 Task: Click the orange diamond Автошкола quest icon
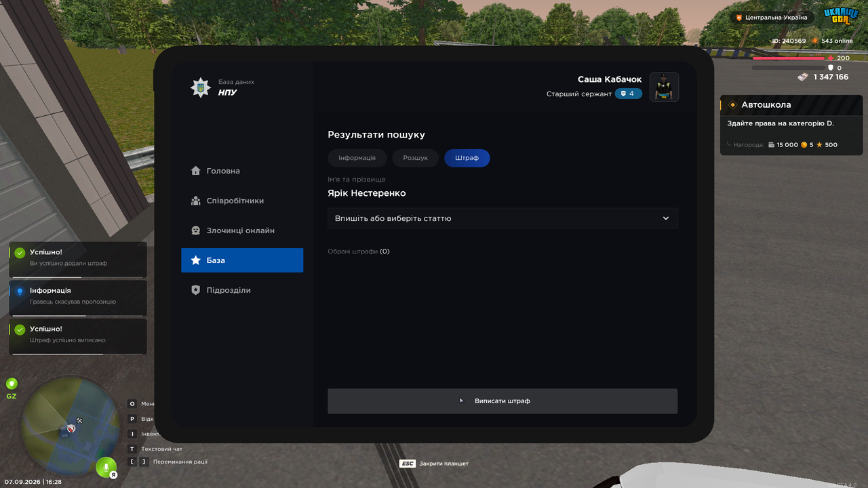click(732, 105)
